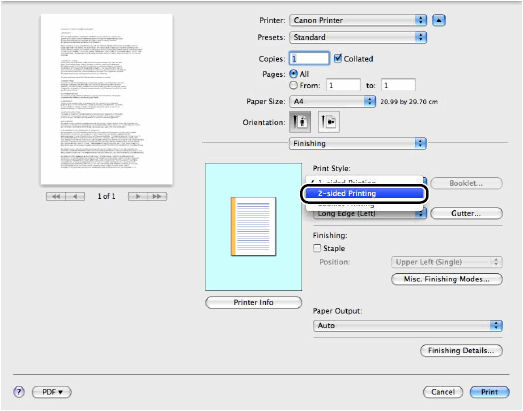The height and width of the screenshot is (411, 523).
Task: Click the document page preview thumbnail
Action: pyautogui.click(x=107, y=99)
